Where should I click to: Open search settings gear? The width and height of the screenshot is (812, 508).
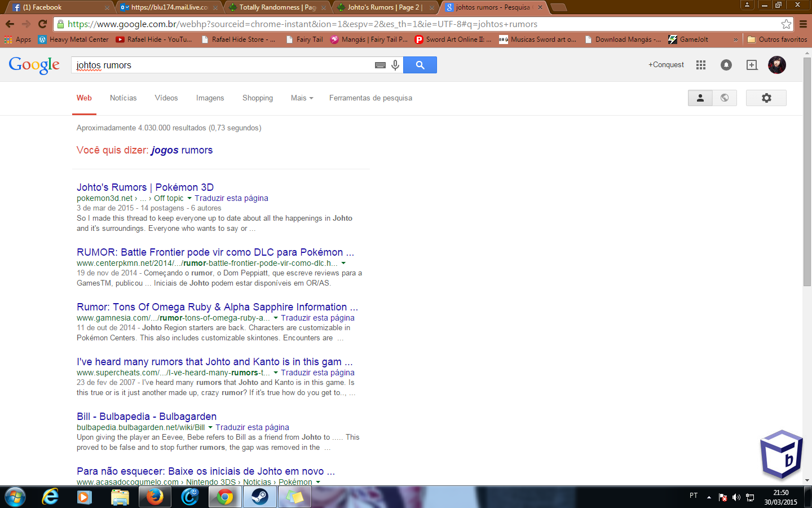766,98
